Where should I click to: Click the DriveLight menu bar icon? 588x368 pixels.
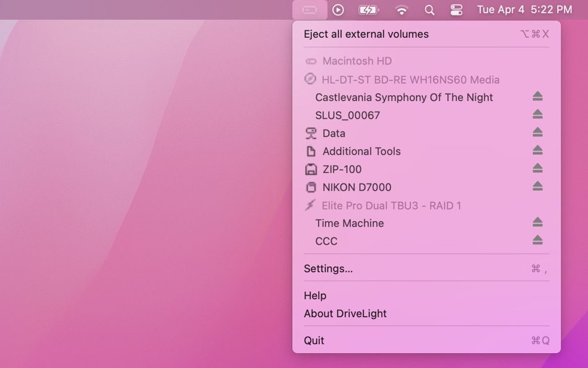[309, 10]
